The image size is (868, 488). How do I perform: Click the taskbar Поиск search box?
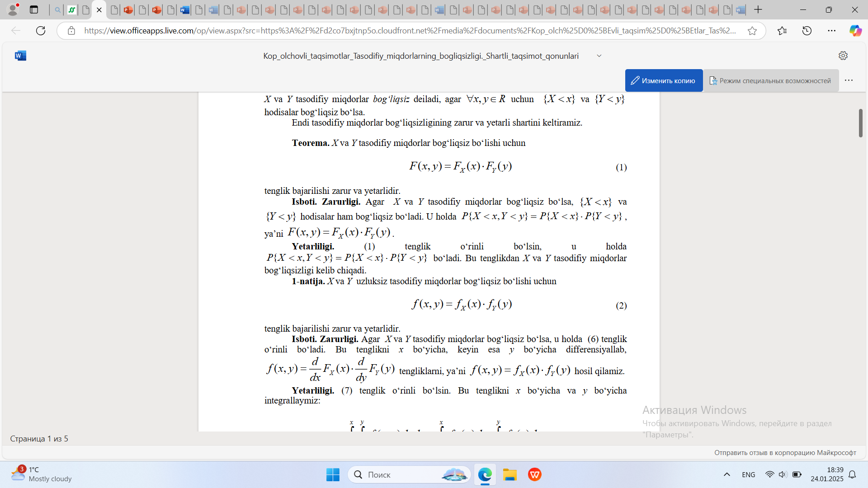point(409,474)
